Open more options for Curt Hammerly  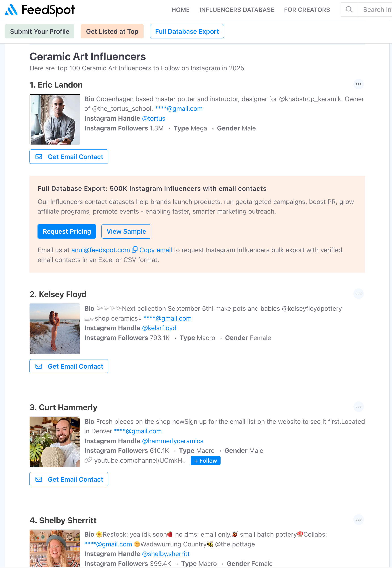[x=358, y=407]
